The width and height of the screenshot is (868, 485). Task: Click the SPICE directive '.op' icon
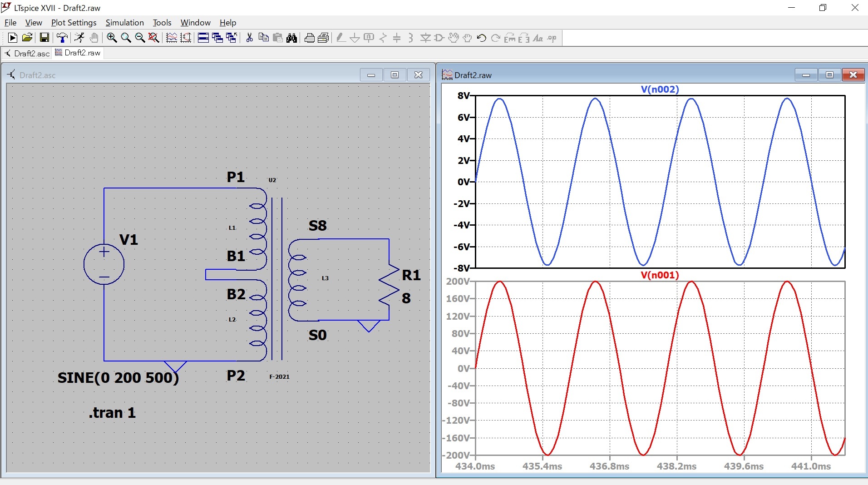pyautogui.click(x=552, y=38)
